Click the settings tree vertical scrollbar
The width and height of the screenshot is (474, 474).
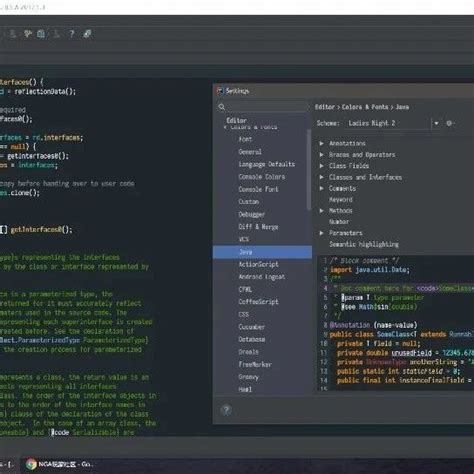(x=309, y=170)
